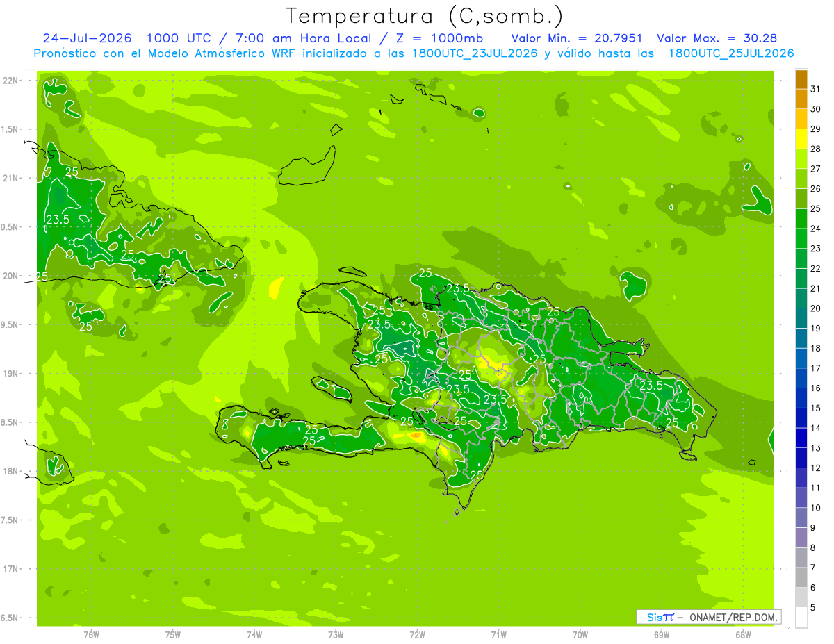The height and width of the screenshot is (644, 834).
Task: Click legend value "18" on the color bar
Action: [x=815, y=348]
